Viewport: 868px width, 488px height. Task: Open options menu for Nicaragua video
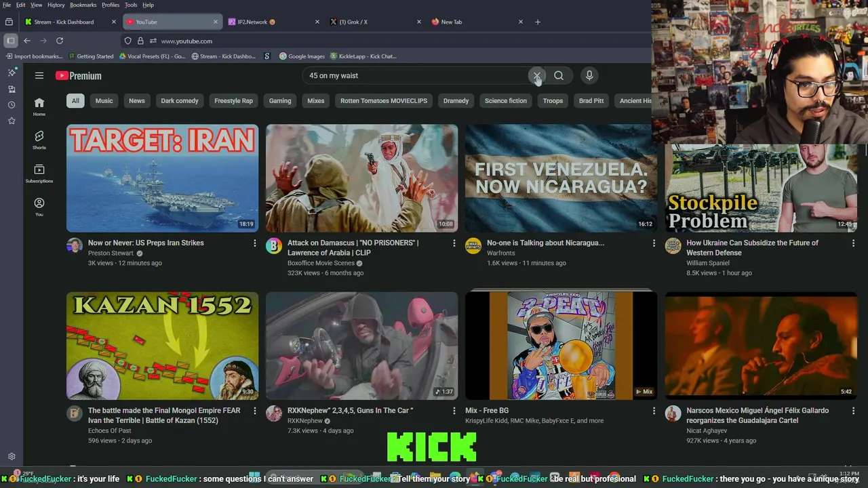click(x=654, y=243)
